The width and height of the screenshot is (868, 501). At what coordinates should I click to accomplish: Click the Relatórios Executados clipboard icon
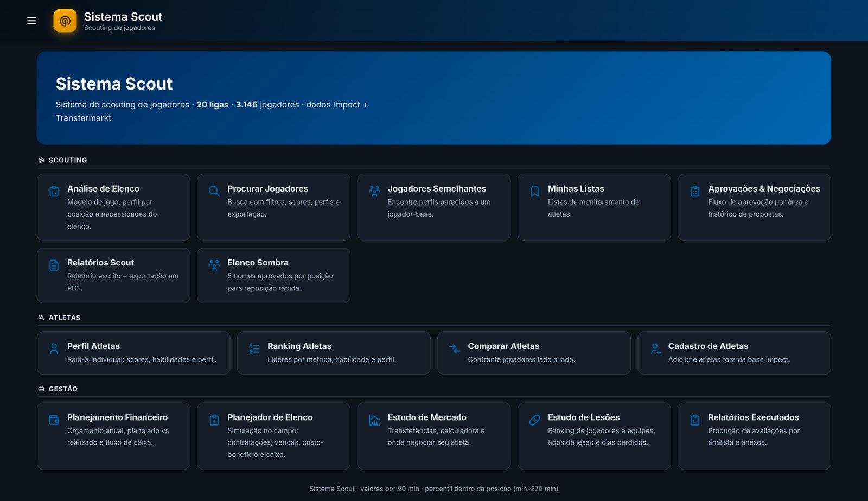[695, 420]
